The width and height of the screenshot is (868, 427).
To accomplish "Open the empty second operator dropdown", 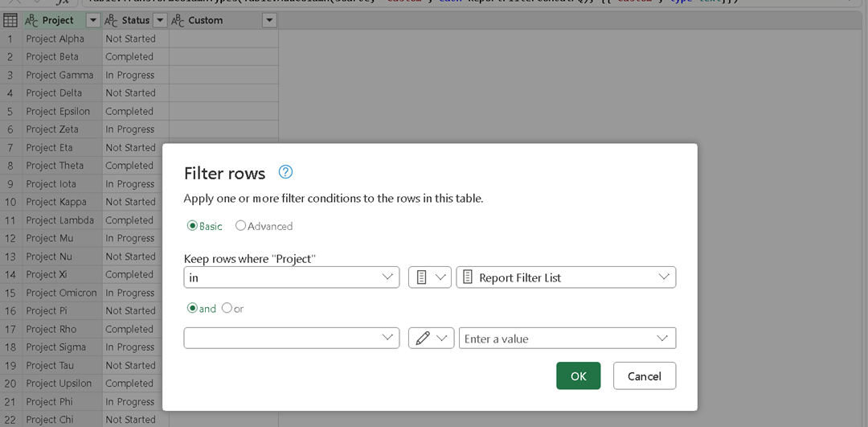I will click(x=291, y=339).
